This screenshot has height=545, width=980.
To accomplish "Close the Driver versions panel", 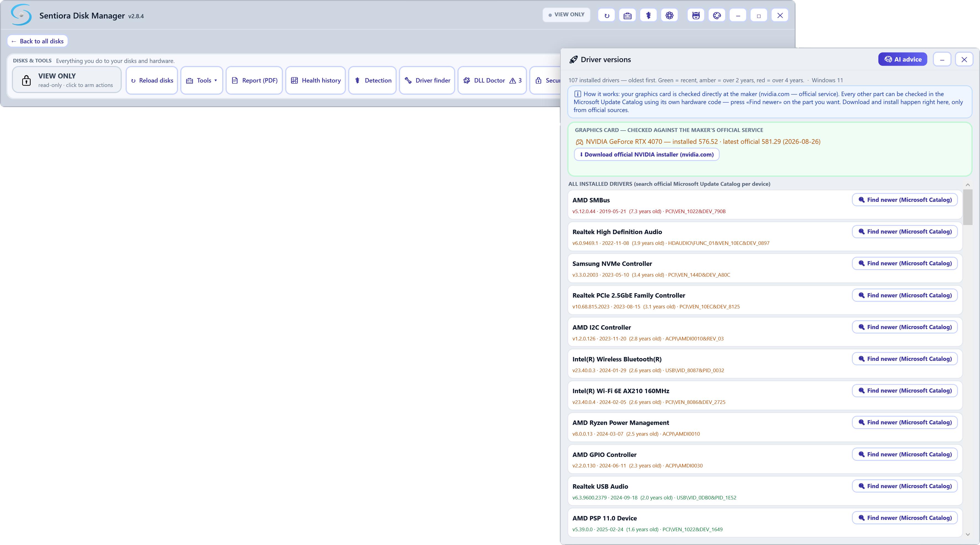I will click(964, 59).
